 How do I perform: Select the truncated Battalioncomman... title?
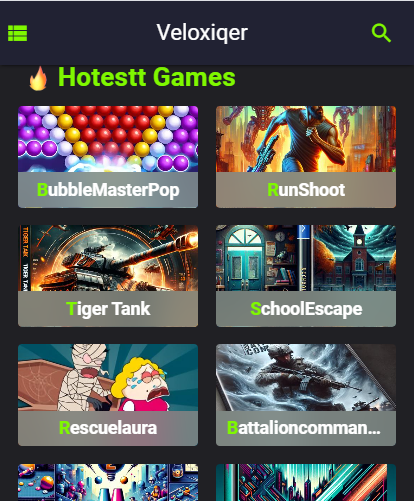point(304,428)
